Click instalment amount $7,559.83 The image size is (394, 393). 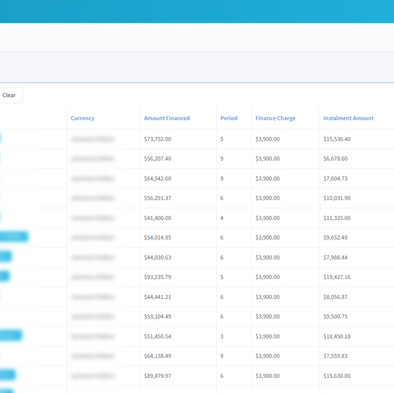click(335, 356)
